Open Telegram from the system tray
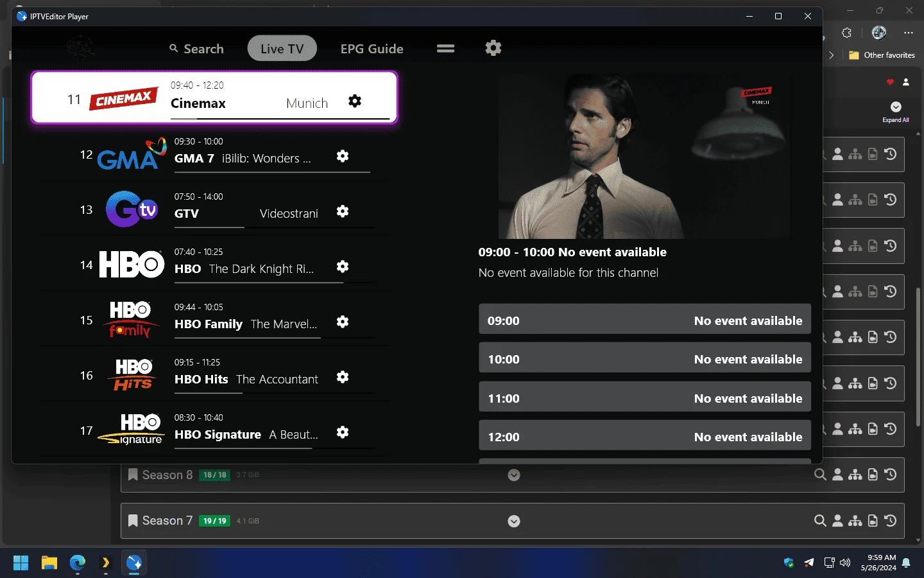Screen dimensions: 924x578 click(x=809, y=563)
